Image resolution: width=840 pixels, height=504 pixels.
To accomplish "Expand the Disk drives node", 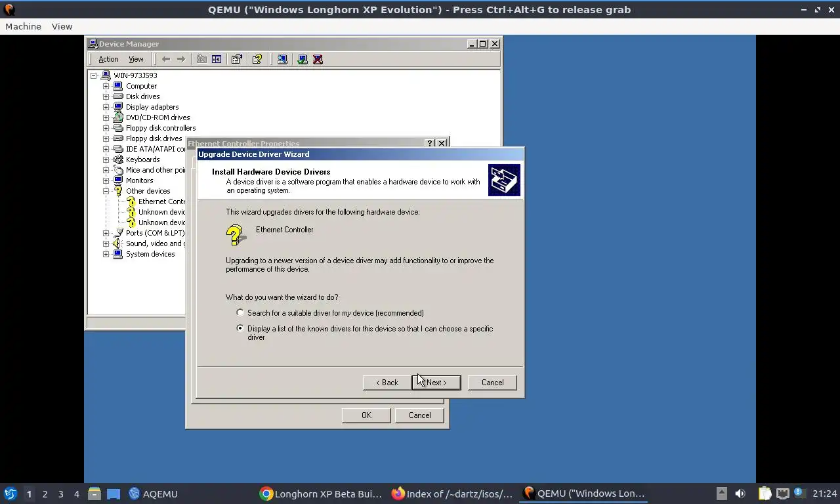I will pos(106,96).
